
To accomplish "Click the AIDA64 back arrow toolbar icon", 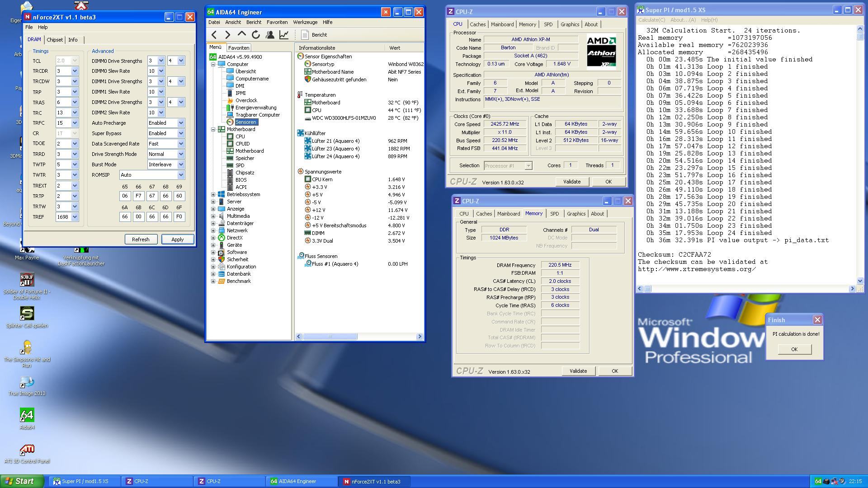I will tap(214, 35).
